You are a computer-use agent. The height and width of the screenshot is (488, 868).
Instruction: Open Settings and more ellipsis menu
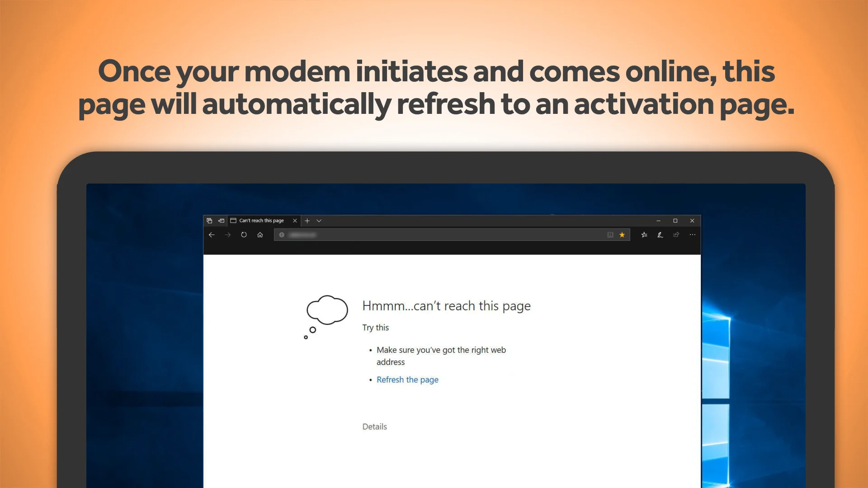(693, 235)
